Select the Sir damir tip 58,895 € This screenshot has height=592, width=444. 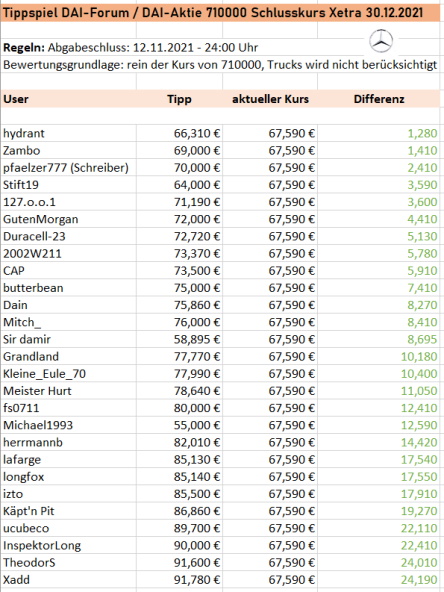pyautogui.click(x=197, y=339)
